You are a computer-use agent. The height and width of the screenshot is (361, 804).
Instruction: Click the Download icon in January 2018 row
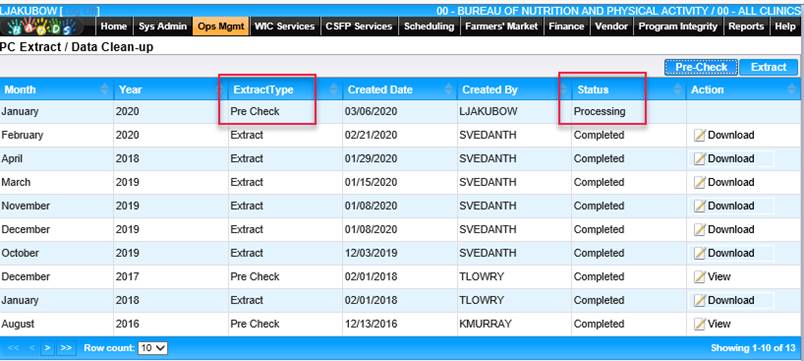700,300
